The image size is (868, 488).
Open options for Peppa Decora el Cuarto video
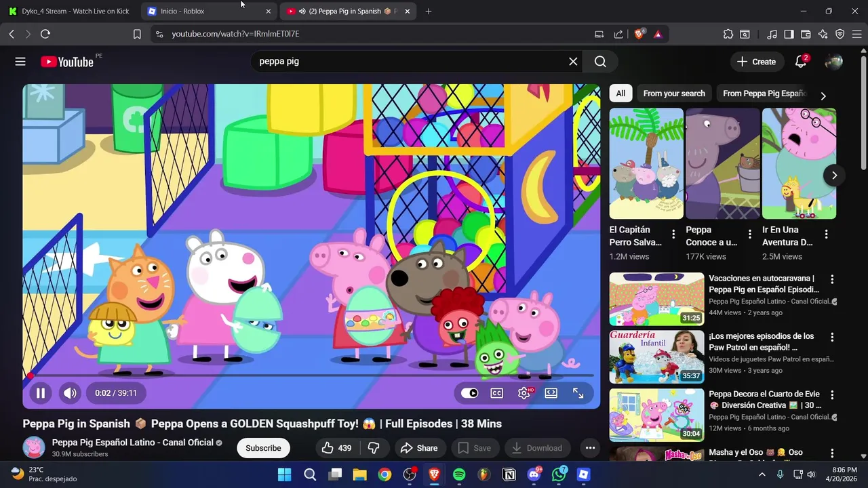832,394
